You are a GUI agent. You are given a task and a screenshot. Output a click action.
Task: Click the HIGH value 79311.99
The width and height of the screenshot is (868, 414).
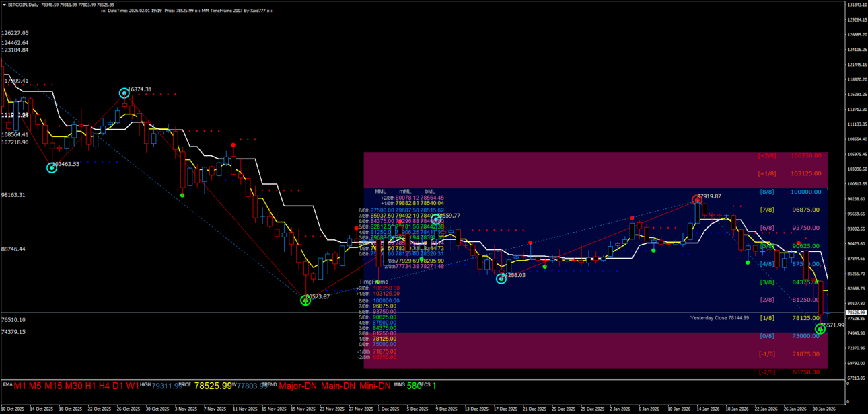166,386
